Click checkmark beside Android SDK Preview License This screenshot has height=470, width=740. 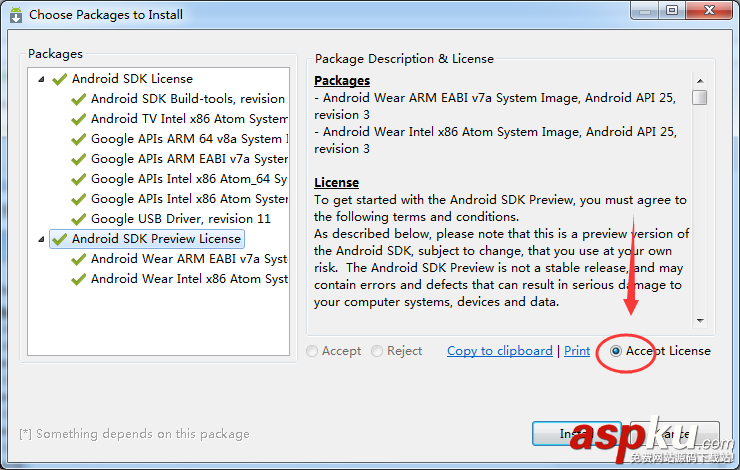(60, 239)
